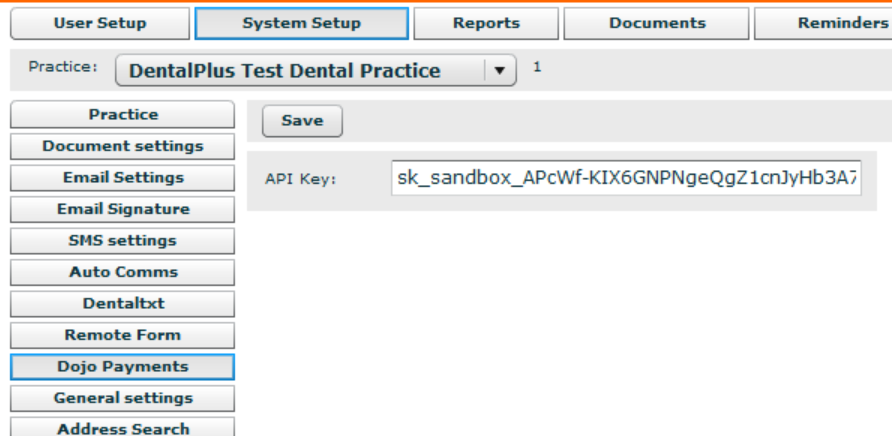The width and height of the screenshot is (892, 436).
Task: Click the Save button
Action: tap(302, 120)
